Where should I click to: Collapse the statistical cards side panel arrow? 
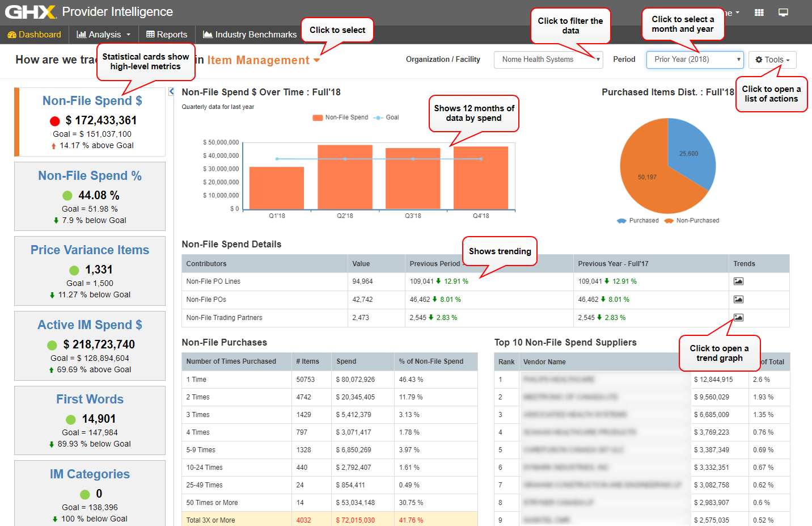[171, 91]
